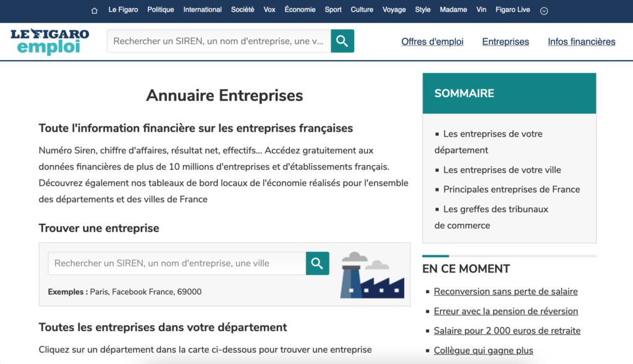
Task: Open Figaro Live from the navigation
Action: [512, 9]
